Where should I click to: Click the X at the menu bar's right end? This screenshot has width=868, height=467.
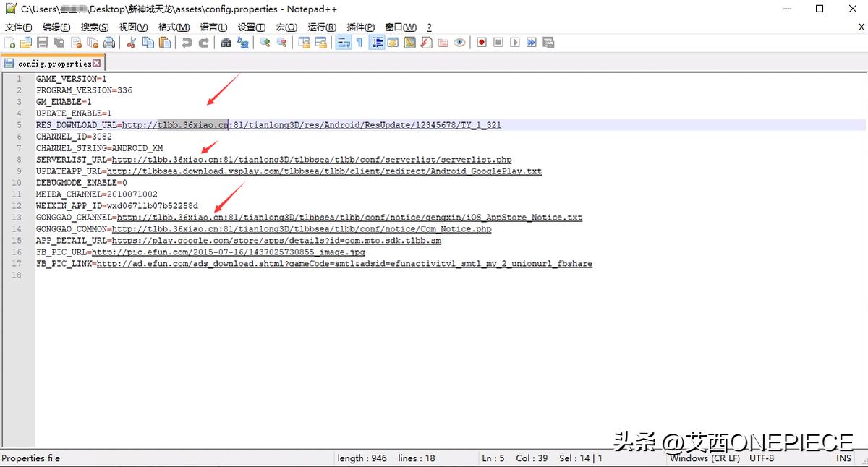coord(861,26)
